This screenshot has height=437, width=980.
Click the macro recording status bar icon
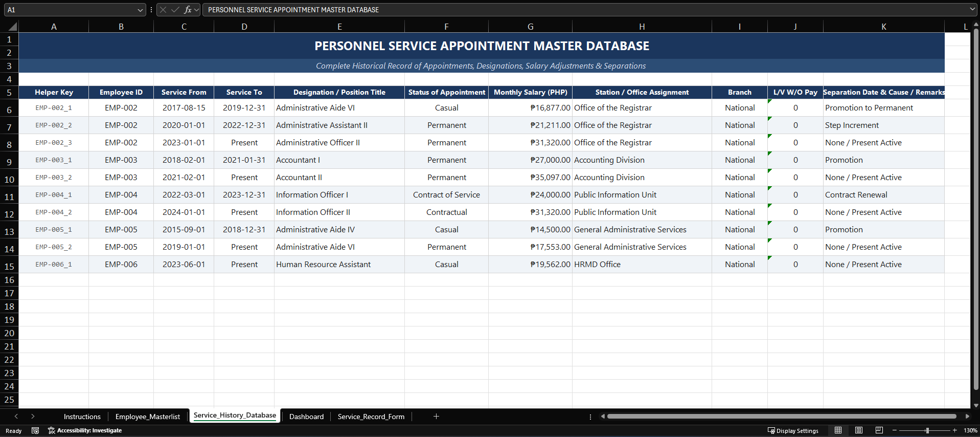[x=35, y=431]
